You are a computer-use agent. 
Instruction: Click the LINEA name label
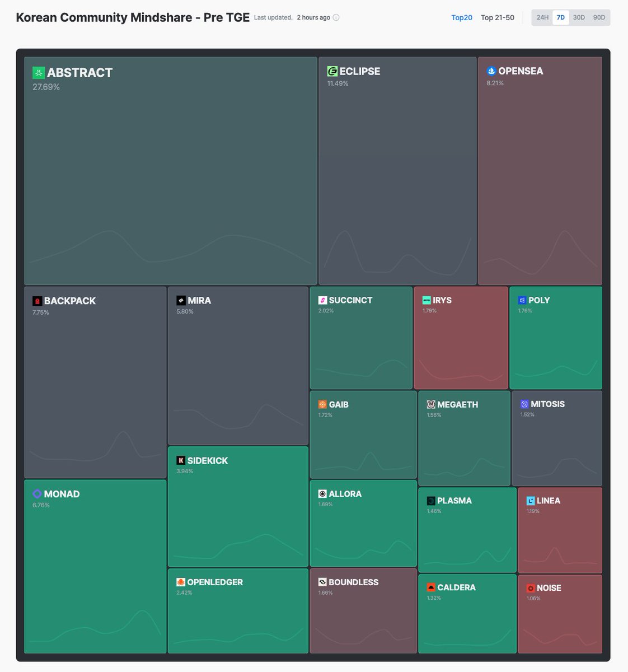[x=549, y=501]
